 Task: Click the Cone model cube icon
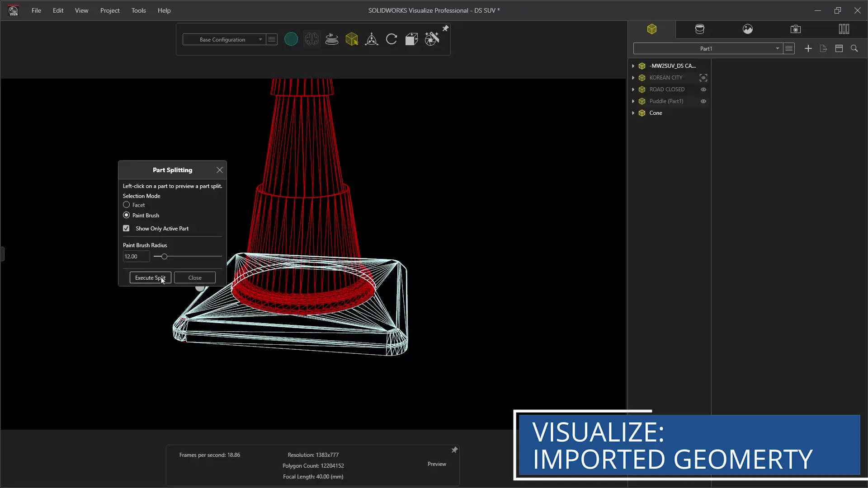[x=642, y=113]
